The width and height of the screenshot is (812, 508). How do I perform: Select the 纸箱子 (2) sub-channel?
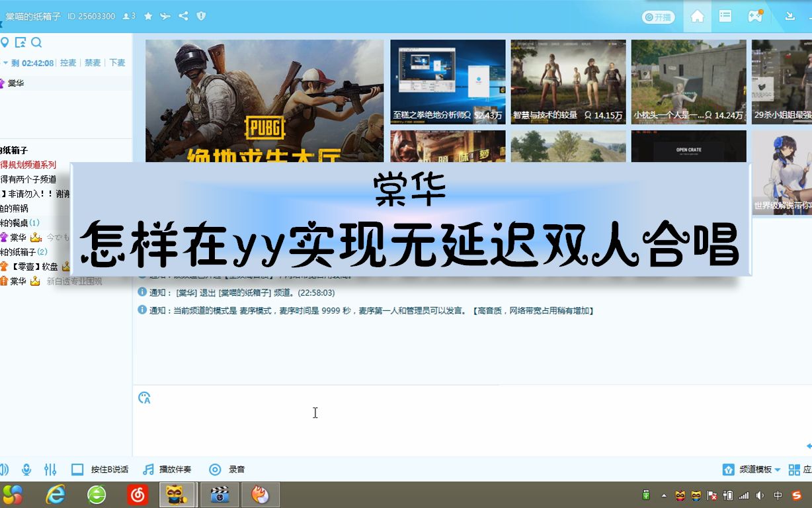tap(24, 252)
